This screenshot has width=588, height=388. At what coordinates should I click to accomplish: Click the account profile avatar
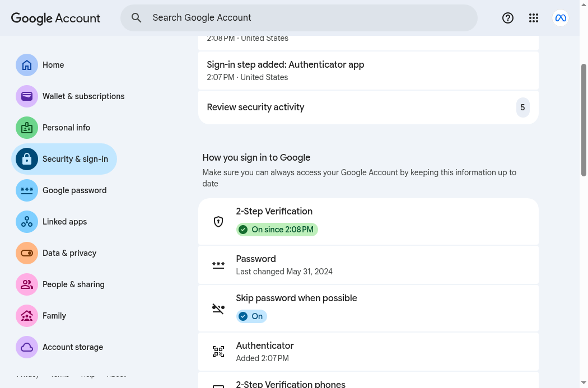point(561,18)
